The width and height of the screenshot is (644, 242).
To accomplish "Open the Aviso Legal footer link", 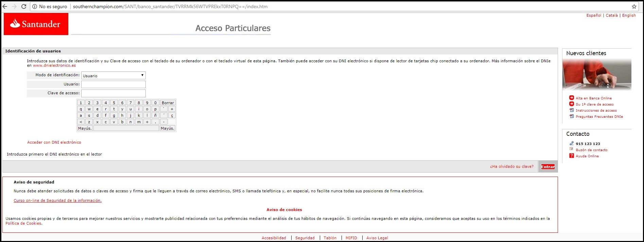I will tap(377, 238).
